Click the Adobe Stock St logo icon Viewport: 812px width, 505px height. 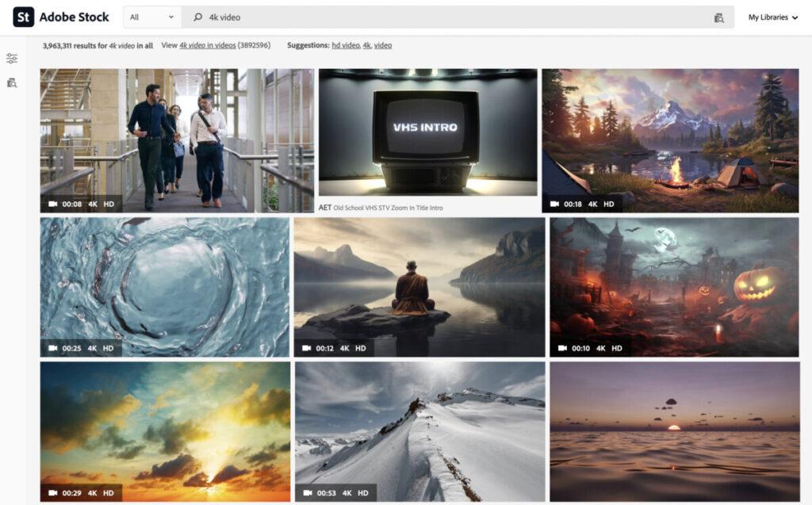(x=23, y=17)
